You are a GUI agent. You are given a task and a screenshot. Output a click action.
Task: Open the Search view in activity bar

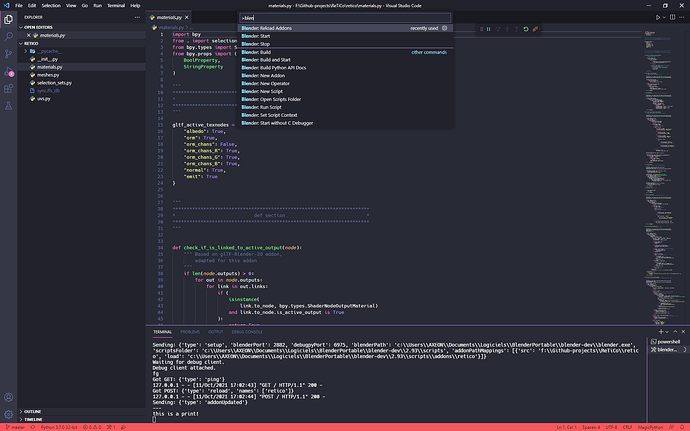8,37
